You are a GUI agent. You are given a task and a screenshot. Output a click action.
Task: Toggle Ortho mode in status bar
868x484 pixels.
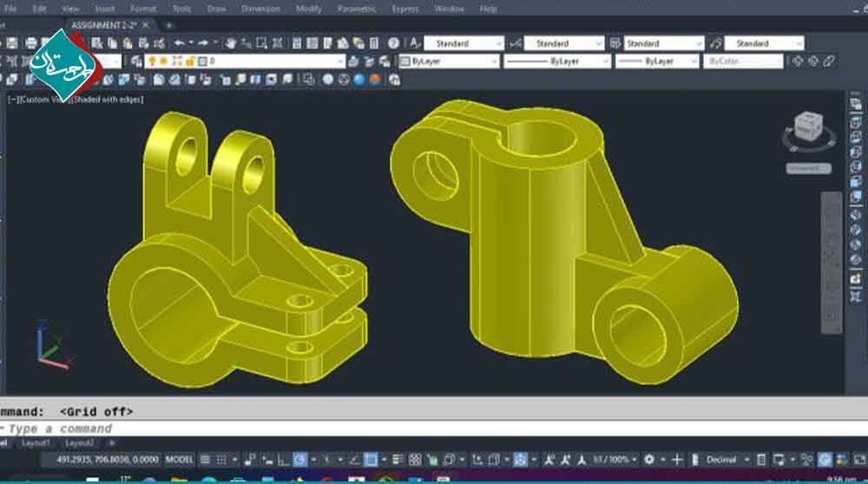pos(284,460)
